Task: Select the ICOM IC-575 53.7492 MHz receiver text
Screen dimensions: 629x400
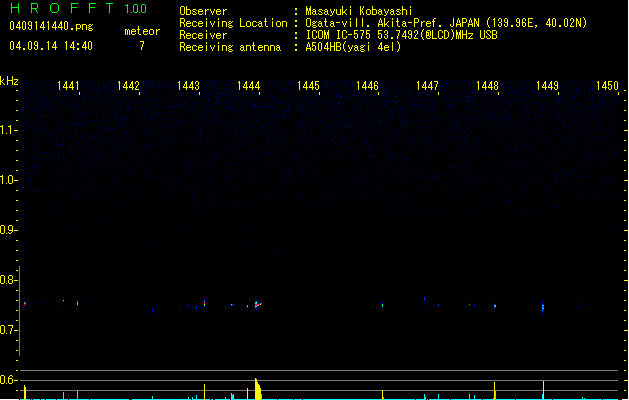Action: [402, 35]
